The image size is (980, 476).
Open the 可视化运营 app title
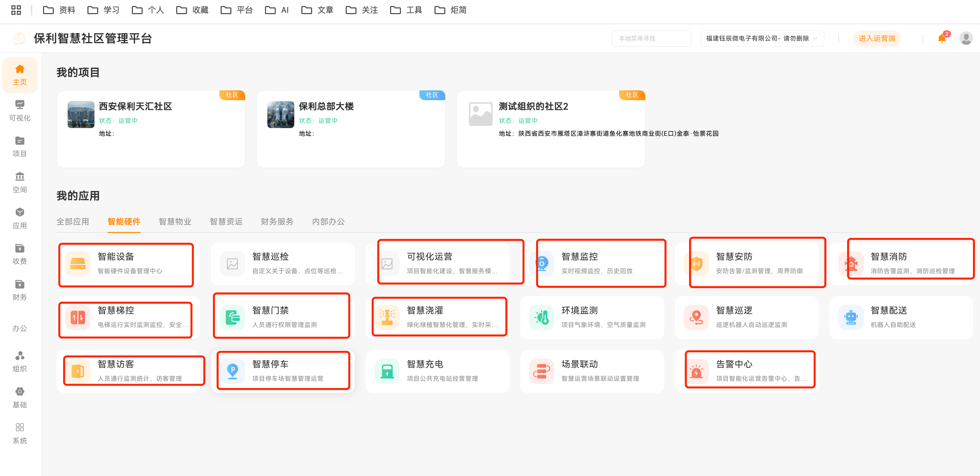pyautogui.click(x=429, y=256)
